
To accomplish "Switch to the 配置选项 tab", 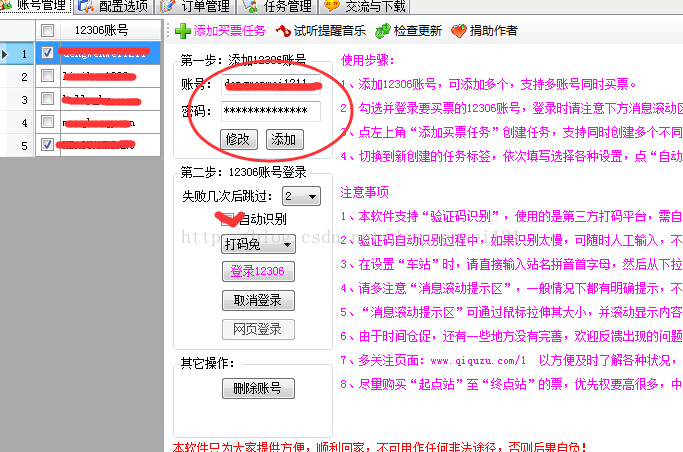I will pos(113,6).
